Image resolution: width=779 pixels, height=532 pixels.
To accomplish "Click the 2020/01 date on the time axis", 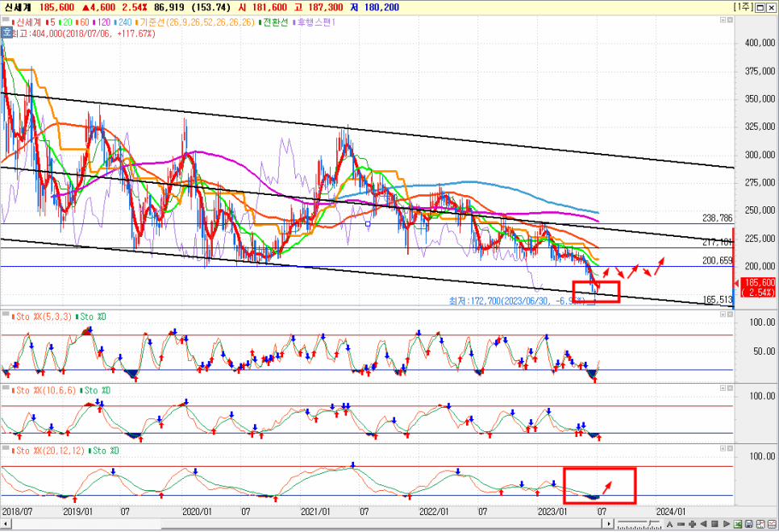I will (x=197, y=512).
